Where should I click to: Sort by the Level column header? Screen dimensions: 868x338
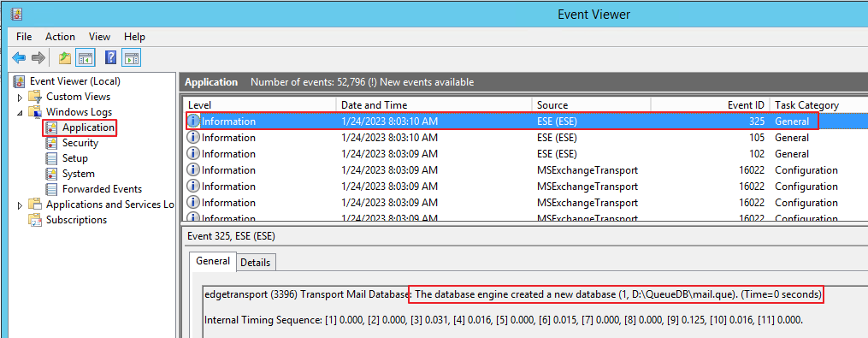coord(259,104)
